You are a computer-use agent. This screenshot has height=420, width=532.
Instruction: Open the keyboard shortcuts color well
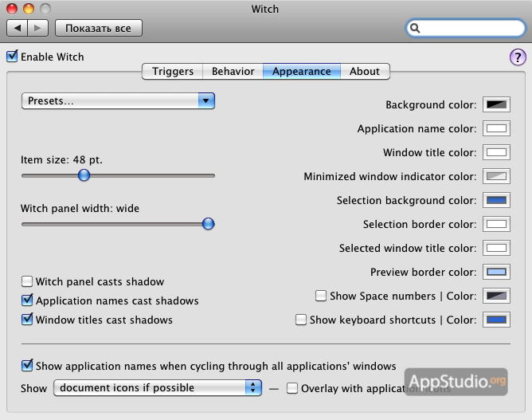point(496,320)
